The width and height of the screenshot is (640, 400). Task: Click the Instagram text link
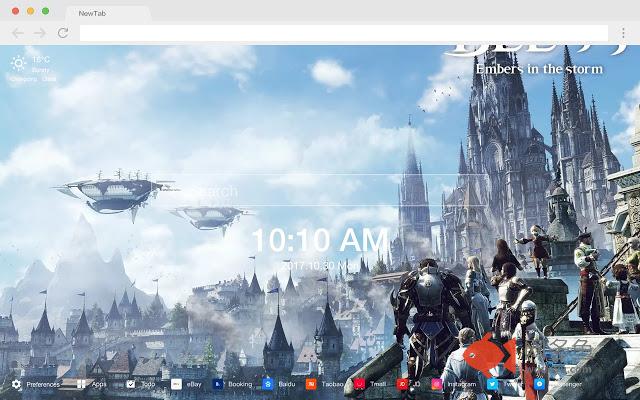point(462,384)
